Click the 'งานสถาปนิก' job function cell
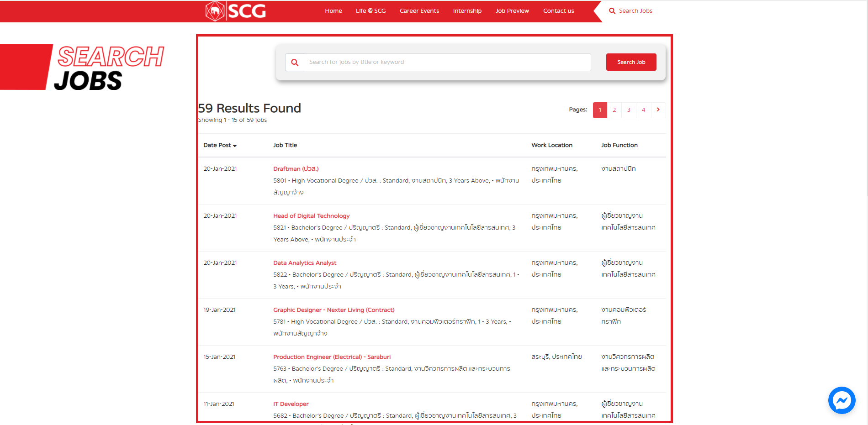868x425 pixels. (619, 169)
